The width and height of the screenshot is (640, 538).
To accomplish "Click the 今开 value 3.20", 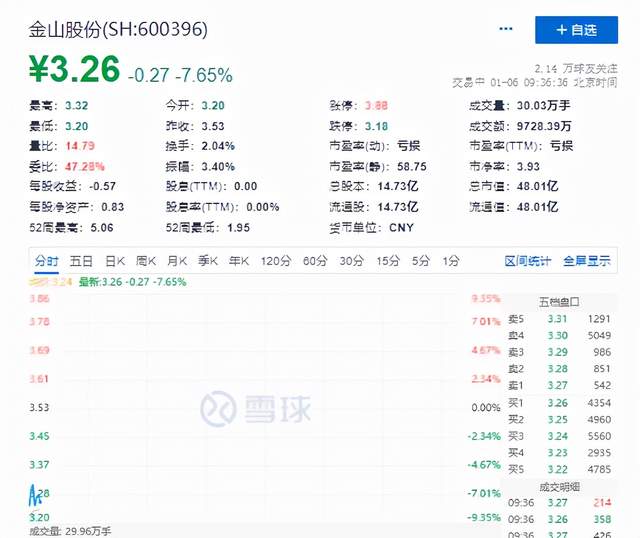I will (213, 106).
